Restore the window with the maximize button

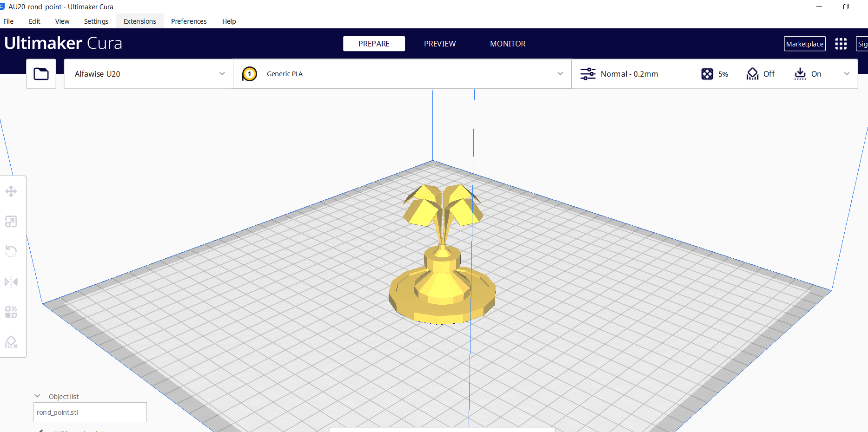click(x=846, y=7)
